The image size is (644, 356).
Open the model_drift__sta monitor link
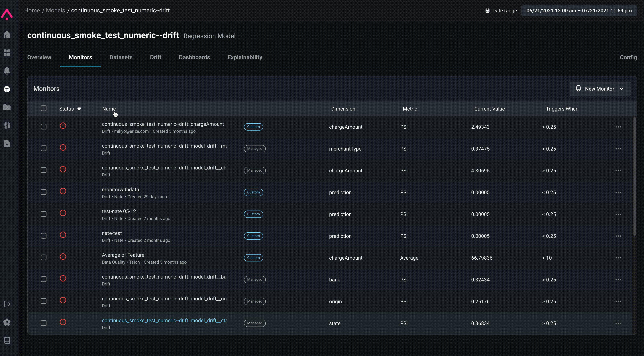[x=164, y=320]
